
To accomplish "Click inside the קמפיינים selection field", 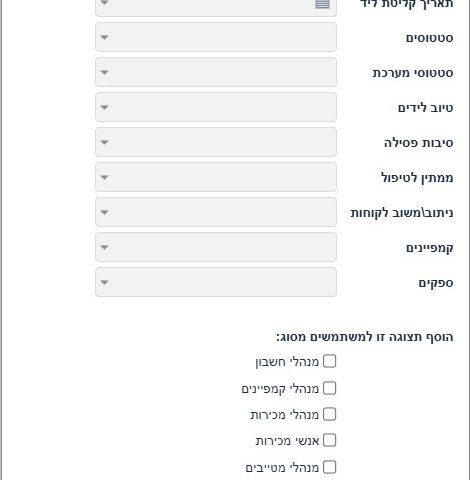I will click(216, 247).
